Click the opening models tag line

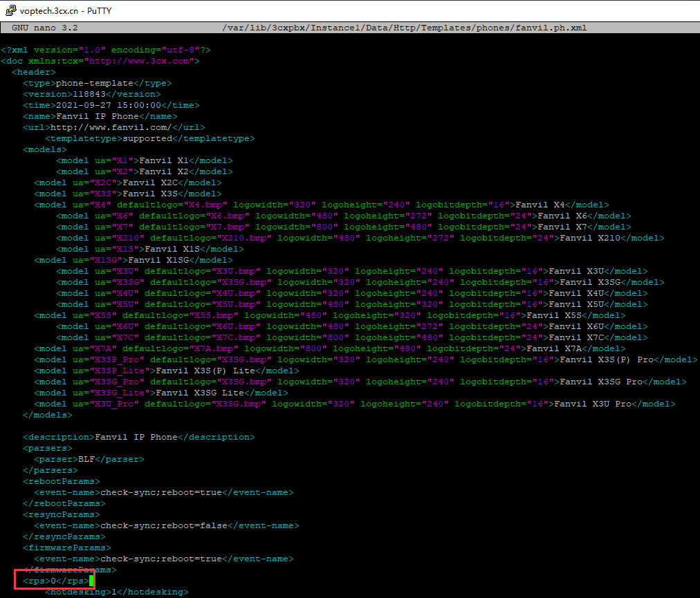coord(45,149)
